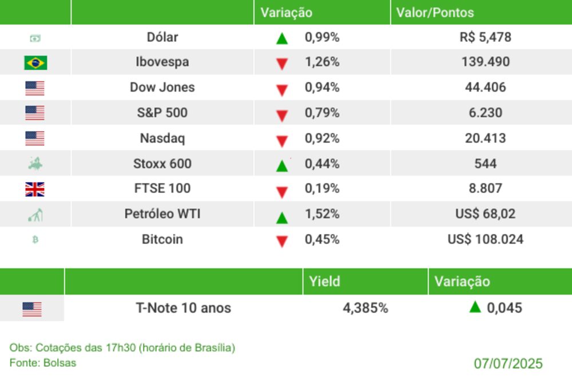Image resolution: width=572 pixels, height=392 pixels.
Task: Click the Fonte: Bolsas source note
Action: coord(43,363)
